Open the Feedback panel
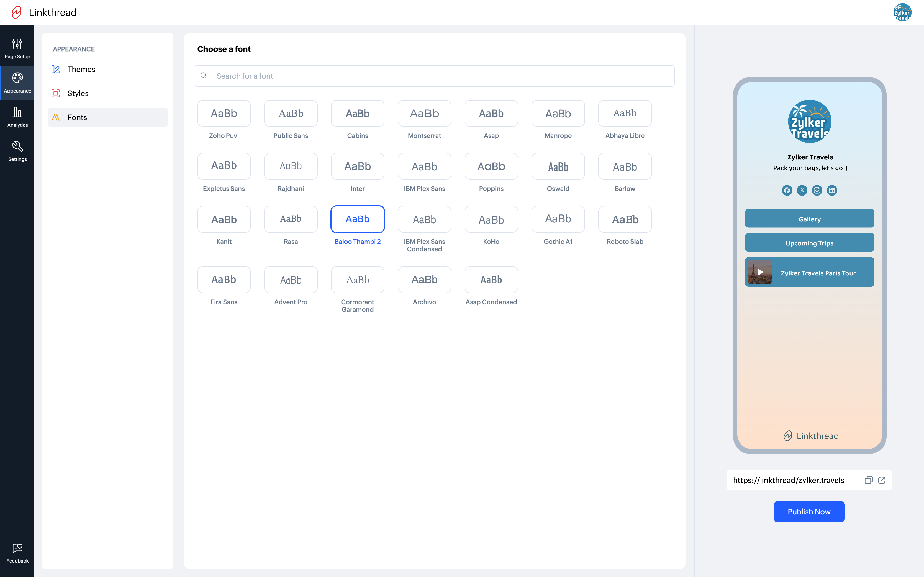924x577 pixels. pos(17,553)
